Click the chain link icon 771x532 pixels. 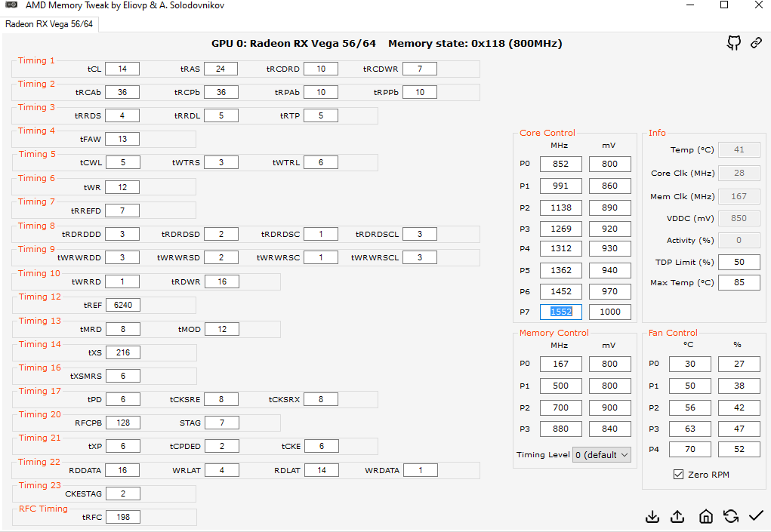click(756, 43)
